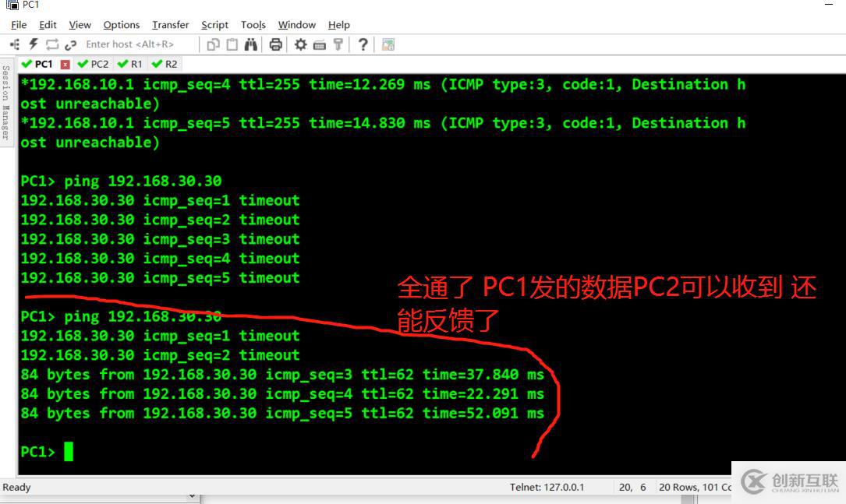This screenshot has height=504, width=846.
Task: Switch to the R2 session tab
Action: 165,64
